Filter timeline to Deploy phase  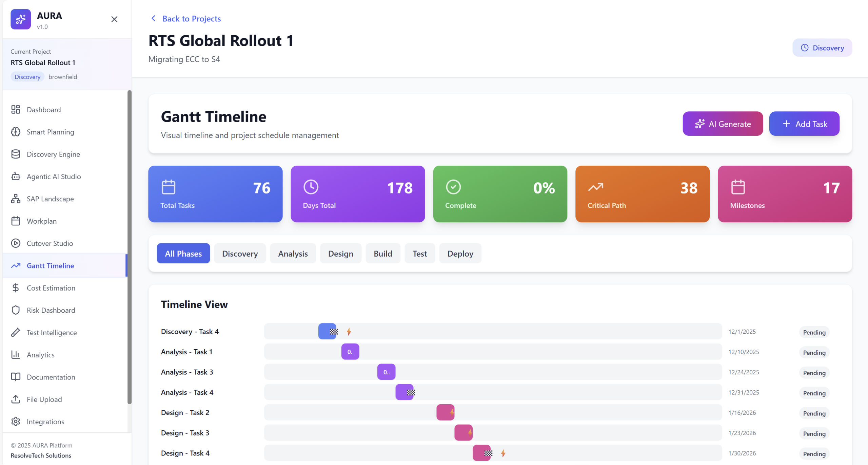(x=460, y=254)
